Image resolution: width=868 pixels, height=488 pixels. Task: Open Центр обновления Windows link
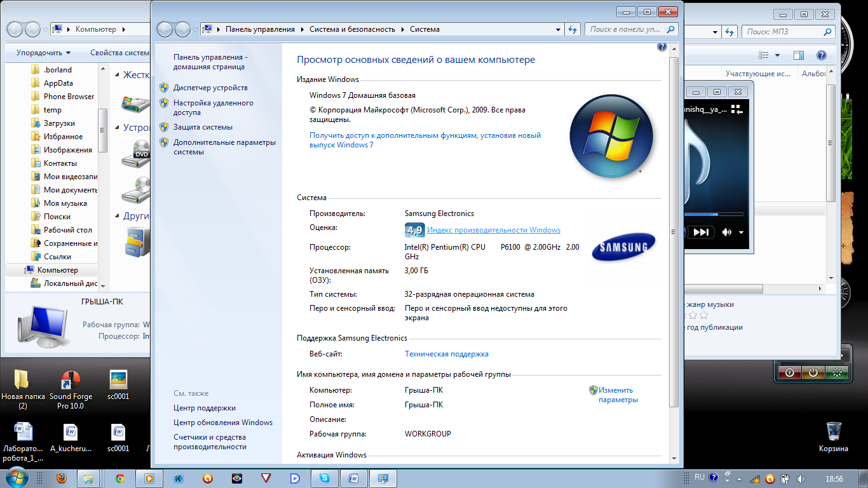click(223, 423)
